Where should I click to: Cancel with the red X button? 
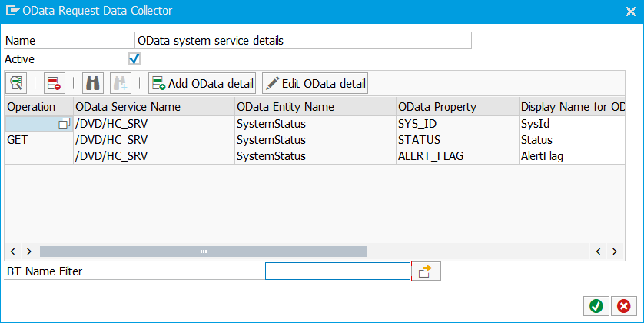pyautogui.click(x=623, y=306)
